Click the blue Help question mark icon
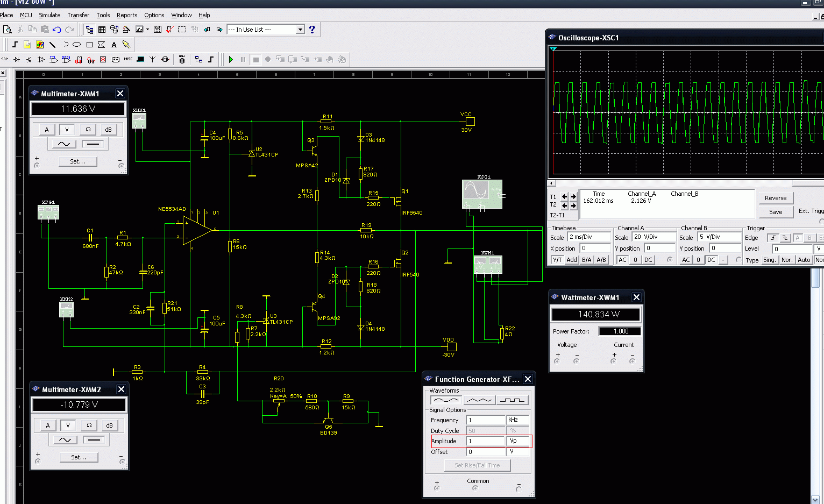Viewport: 824px width, 504px height. coord(312,30)
